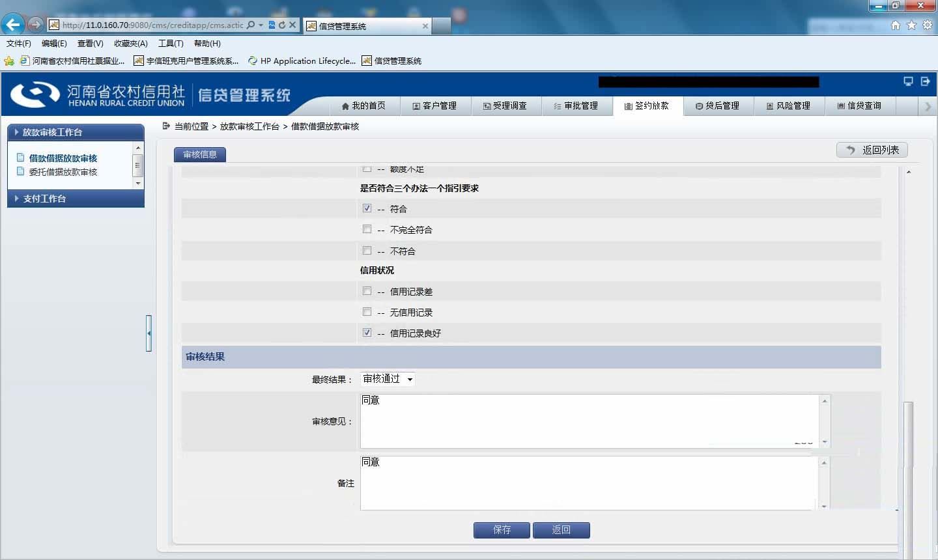938x560 pixels.
Task: Click the 保存 button
Action: [x=502, y=530]
